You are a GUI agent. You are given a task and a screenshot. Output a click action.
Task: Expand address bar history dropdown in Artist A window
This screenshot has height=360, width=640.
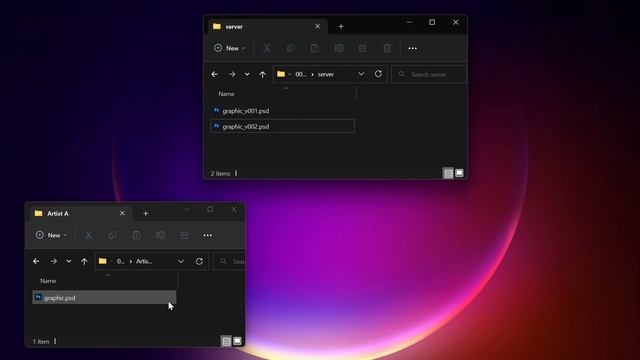[181, 261]
